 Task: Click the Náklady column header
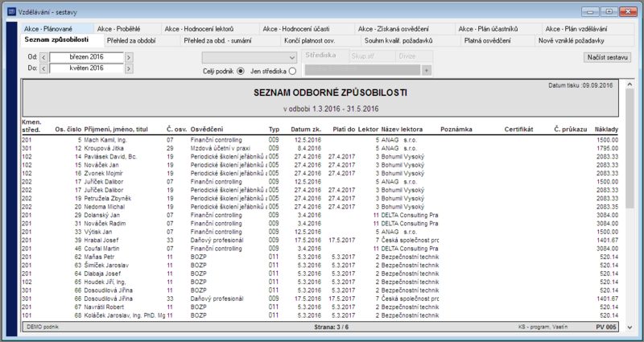[606, 130]
